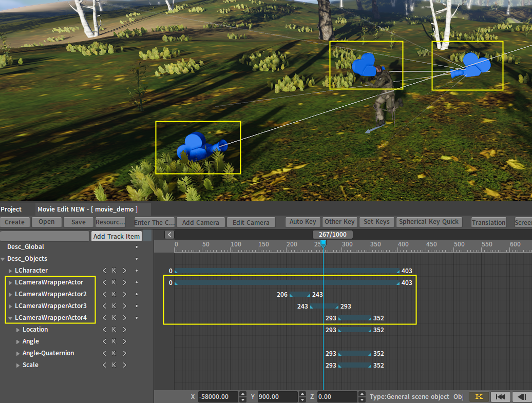Click the skip-to-start playback icon
532x403 pixels.
[x=501, y=397]
